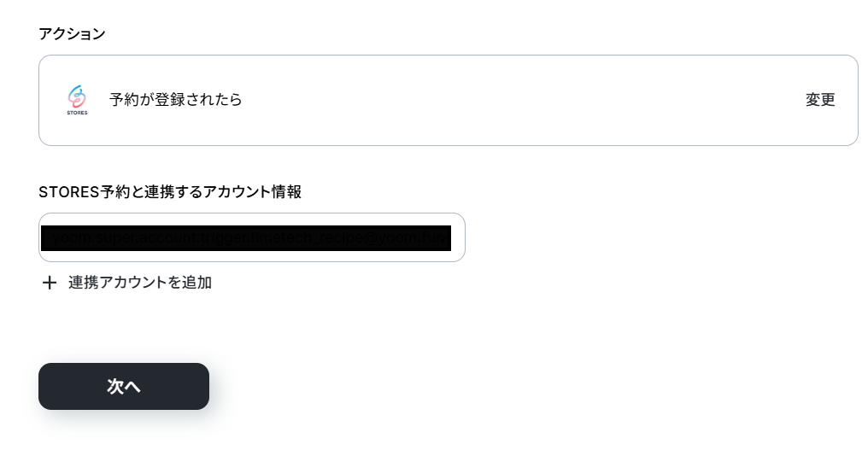Click the STORES logo icon

(77, 100)
